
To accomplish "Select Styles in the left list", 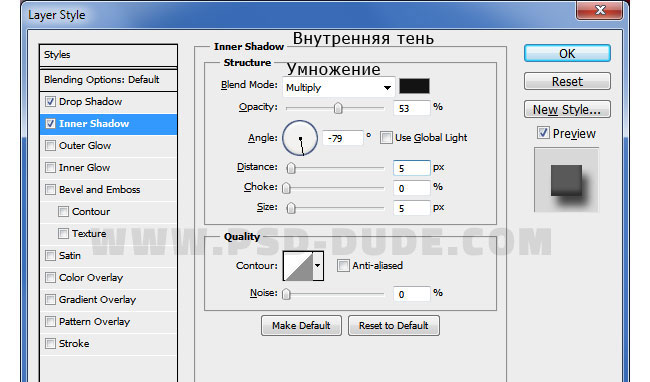I will 109,55.
